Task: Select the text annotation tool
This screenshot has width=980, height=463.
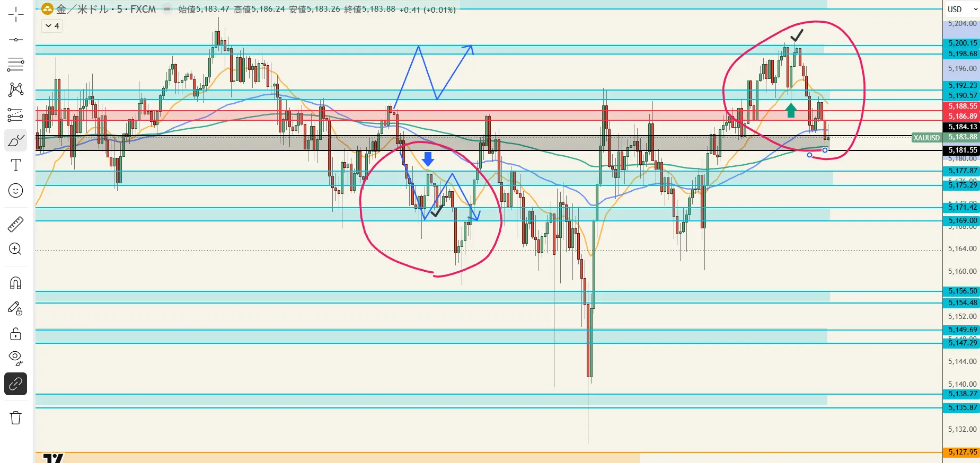Action: [x=16, y=165]
